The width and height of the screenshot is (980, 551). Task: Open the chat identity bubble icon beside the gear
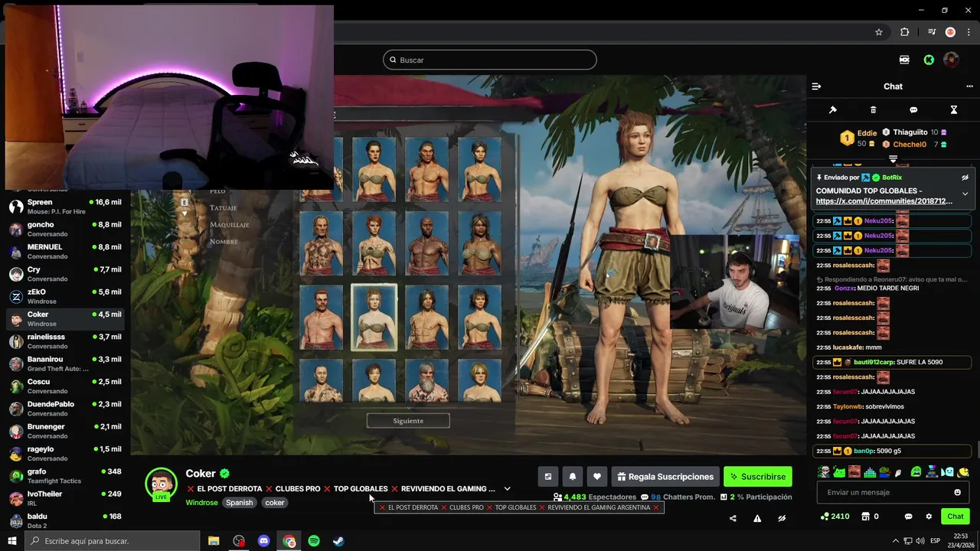[x=909, y=517]
